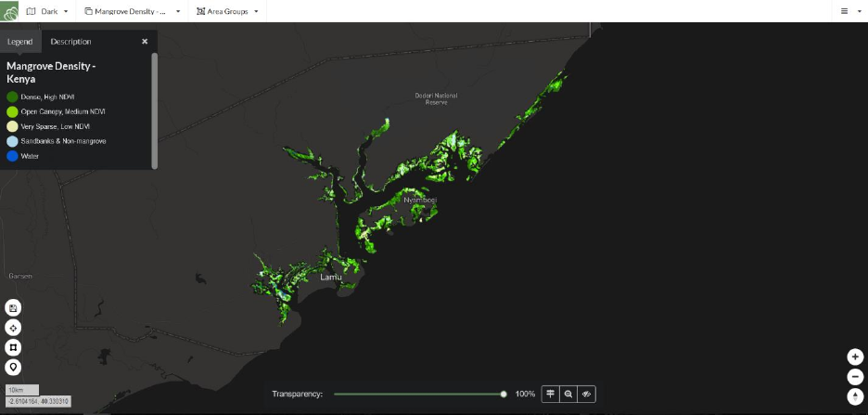
Task: Click the legend panel scrollbar
Action: click(155, 110)
